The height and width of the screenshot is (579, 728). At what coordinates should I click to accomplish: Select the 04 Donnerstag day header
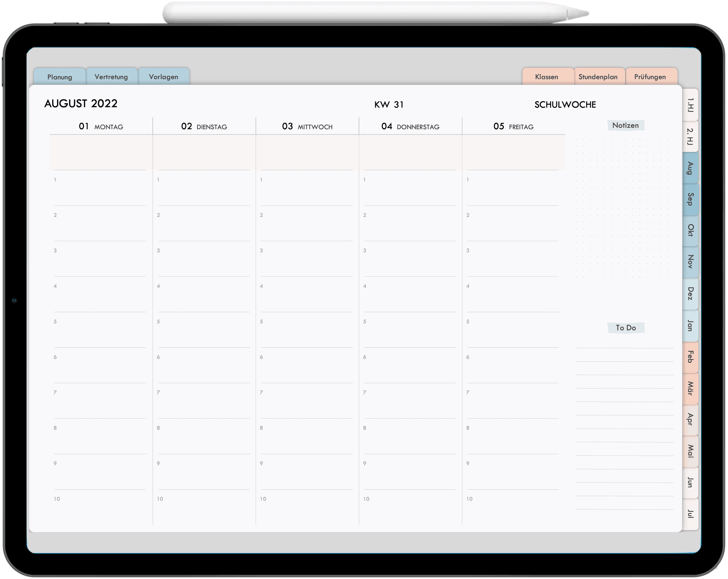[x=411, y=127]
